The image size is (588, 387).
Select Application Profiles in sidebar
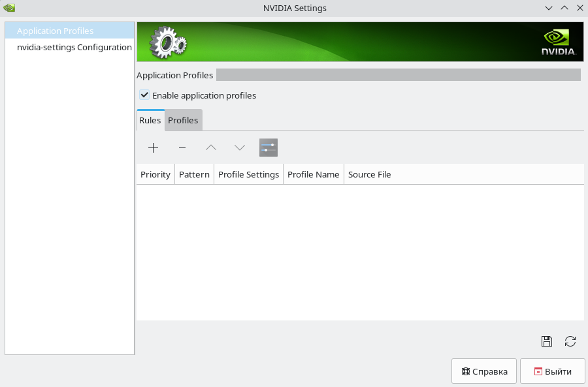[x=70, y=31]
